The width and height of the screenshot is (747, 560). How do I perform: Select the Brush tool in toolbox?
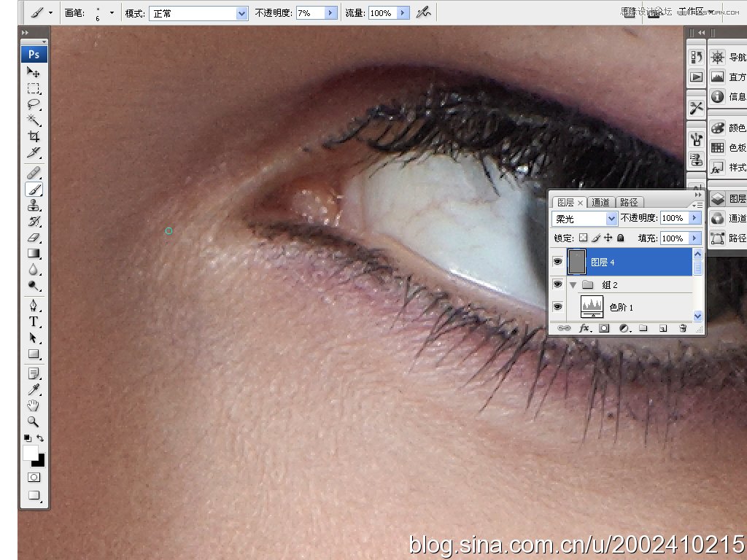tap(34, 189)
